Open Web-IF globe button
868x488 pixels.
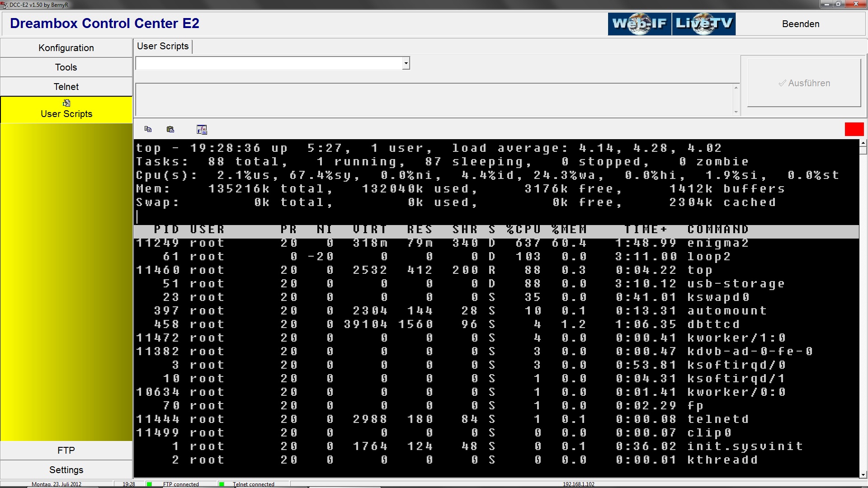[639, 24]
